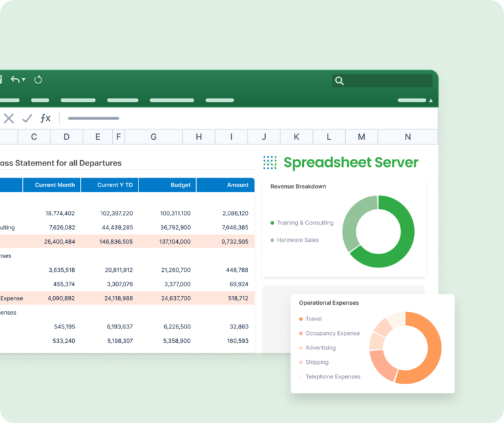Open the Insert Function fx icon
Screen dimensions: 504x423
click(x=45, y=118)
